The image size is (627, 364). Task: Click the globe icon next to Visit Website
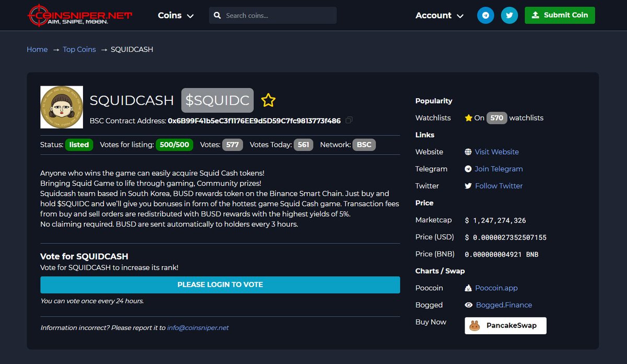coord(468,152)
